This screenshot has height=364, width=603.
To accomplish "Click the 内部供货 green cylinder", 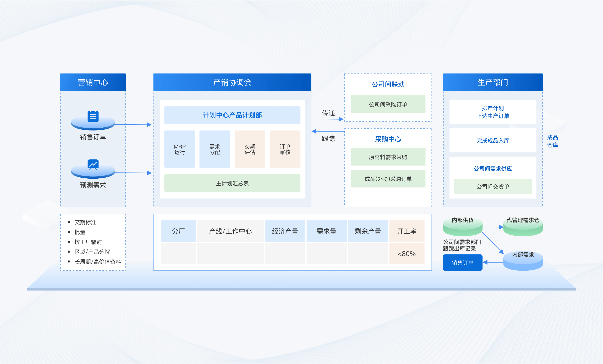I will pos(462,226).
